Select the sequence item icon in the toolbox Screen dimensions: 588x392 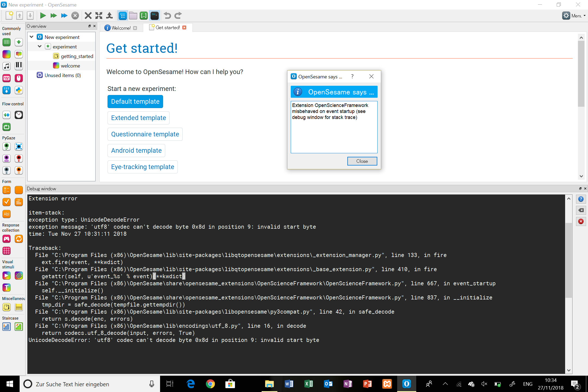point(19,42)
